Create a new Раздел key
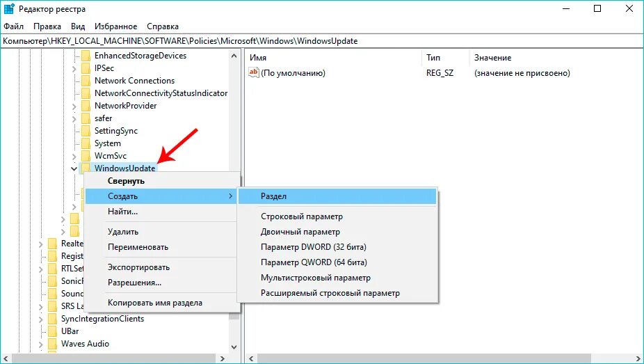The height and width of the screenshot is (364, 644). pos(337,196)
